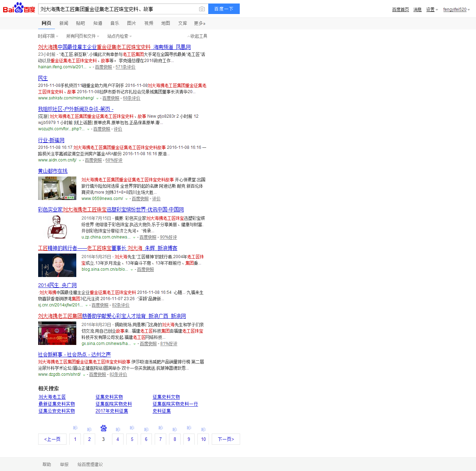
Task: Click the paw icon above page 1
Action: pyautogui.click(x=75, y=428)
